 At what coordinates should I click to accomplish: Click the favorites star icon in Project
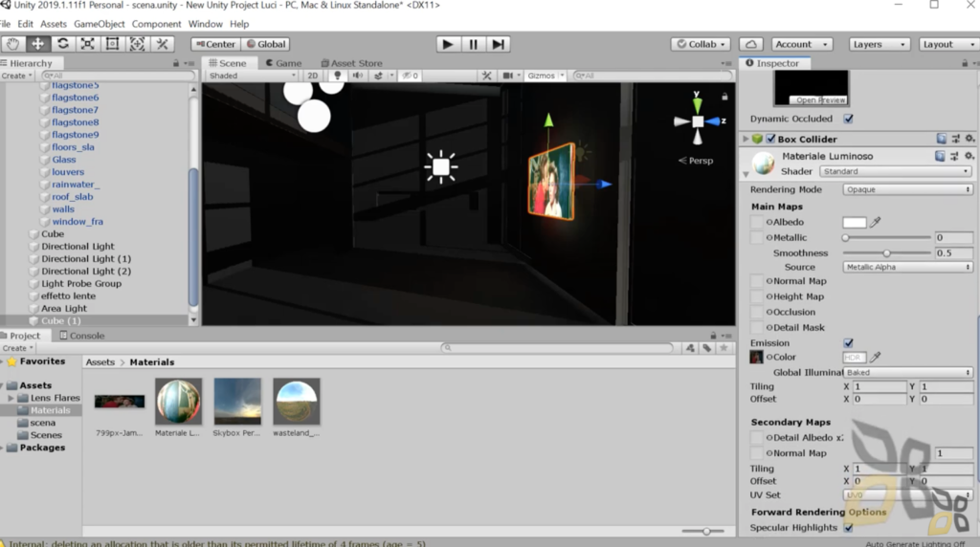[x=724, y=348]
